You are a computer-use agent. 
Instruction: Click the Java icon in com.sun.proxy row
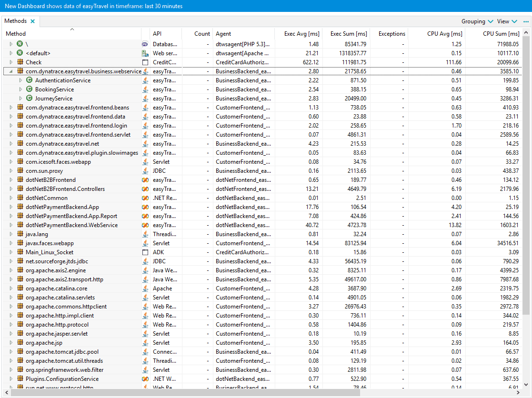pyautogui.click(x=145, y=171)
